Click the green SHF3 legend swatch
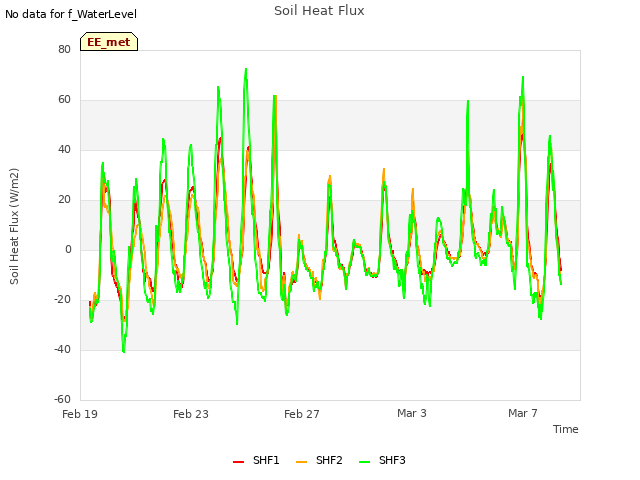Viewport: 640px width, 480px height. click(364, 462)
